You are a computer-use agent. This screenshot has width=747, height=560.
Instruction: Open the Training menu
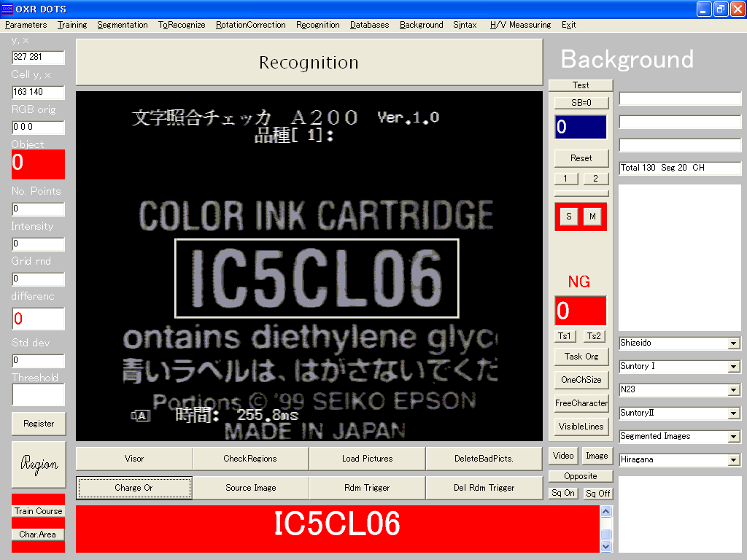click(72, 25)
